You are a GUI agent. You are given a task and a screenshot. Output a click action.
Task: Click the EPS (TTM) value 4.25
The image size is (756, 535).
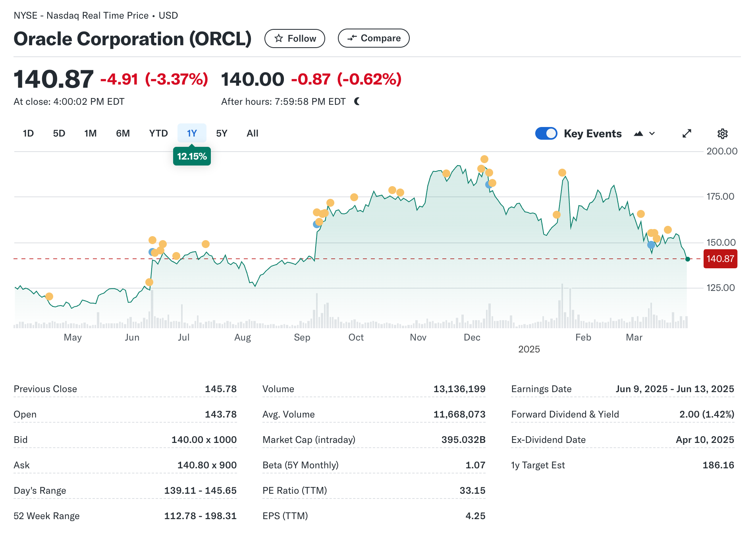pyautogui.click(x=475, y=516)
